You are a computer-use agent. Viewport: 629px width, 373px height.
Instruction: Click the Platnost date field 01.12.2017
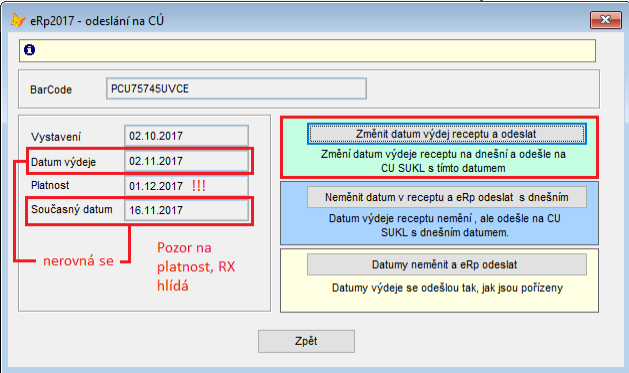tap(187, 186)
